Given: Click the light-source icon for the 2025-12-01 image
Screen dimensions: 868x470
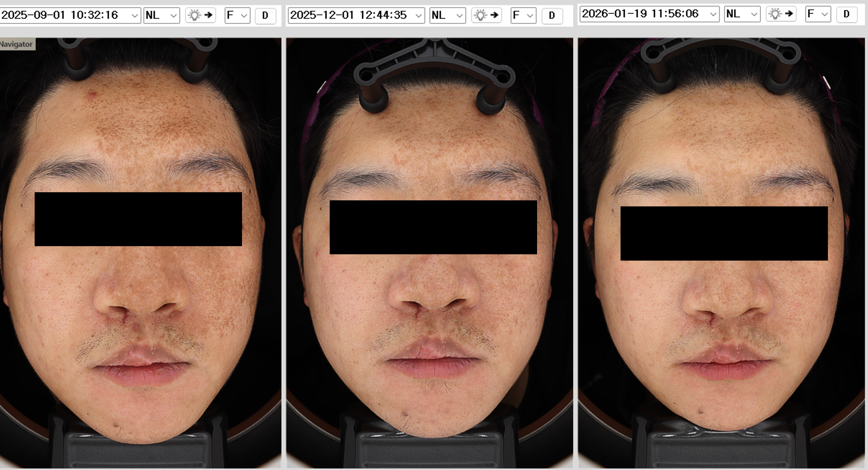Looking at the screenshot, I should click(x=486, y=15).
